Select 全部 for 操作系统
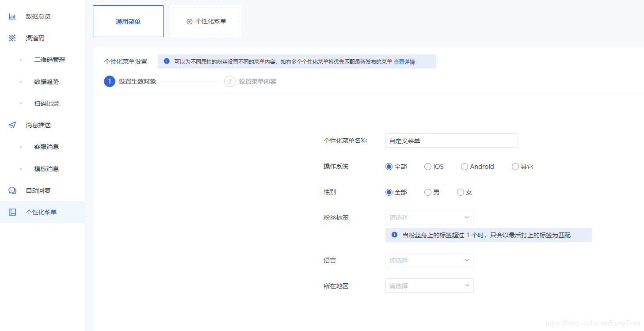 (x=389, y=167)
